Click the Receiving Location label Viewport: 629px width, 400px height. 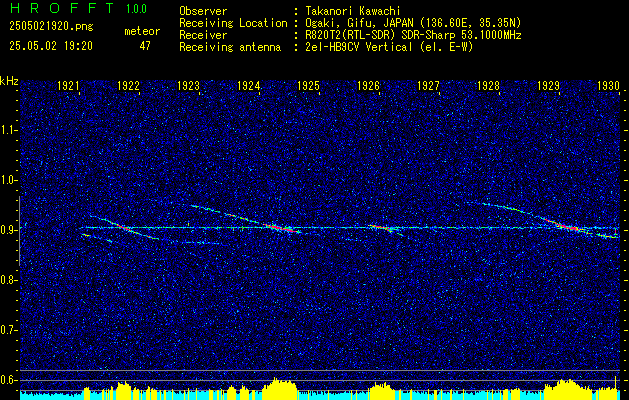pos(233,23)
